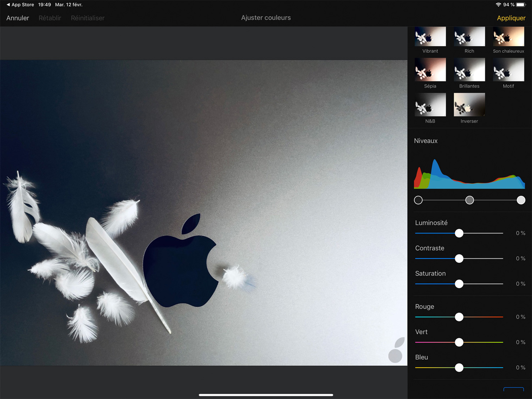Image resolution: width=532 pixels, height=399 pixels.
Task: Click the gray midtone handle under Niveaux histogram
Action: click(469, 200)
